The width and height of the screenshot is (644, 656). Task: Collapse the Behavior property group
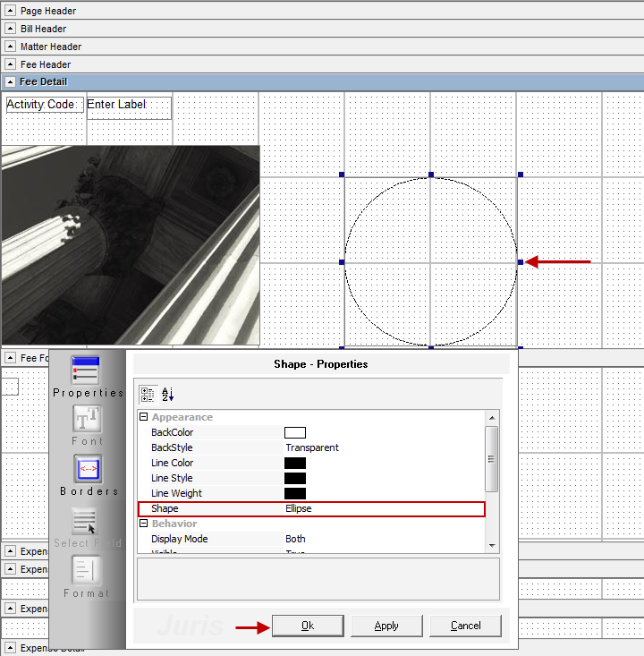pos(142,524)
